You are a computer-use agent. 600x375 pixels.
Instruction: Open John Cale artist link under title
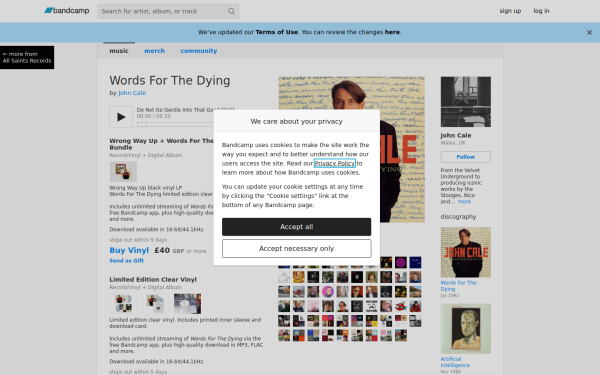132,93
